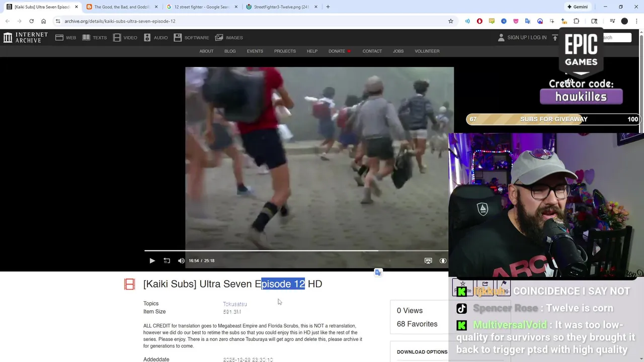Open the HELP link
Viewport: 644px width, 362px height.
[x=312, y=51]
